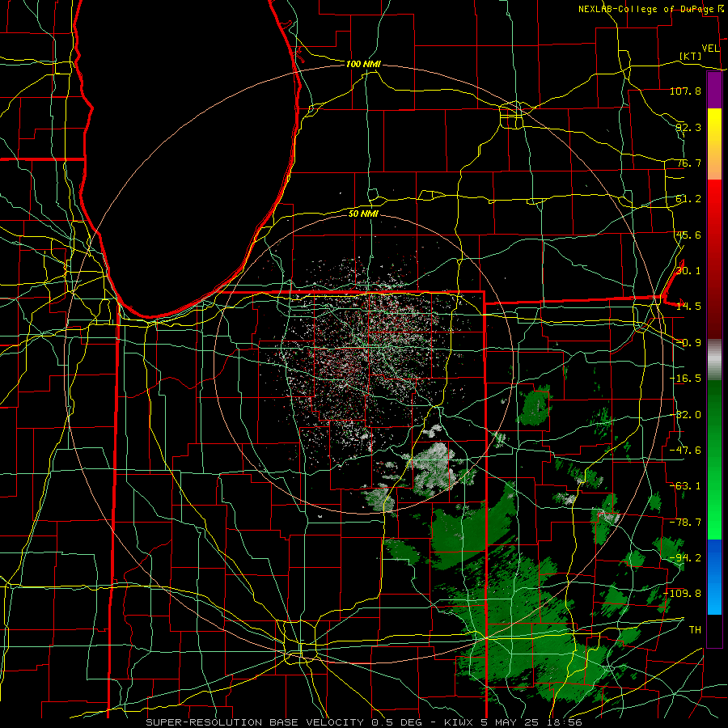This screenshot has width=728, height=728.
Task: Select the 76.7 velocity scale label
Action: tap(688, 163)
